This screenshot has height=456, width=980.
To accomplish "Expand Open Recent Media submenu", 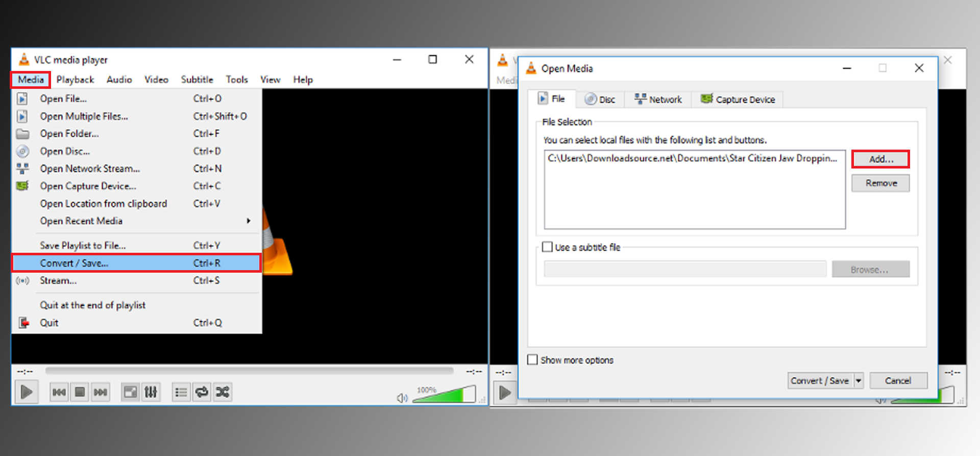I will tap(137, 221).
